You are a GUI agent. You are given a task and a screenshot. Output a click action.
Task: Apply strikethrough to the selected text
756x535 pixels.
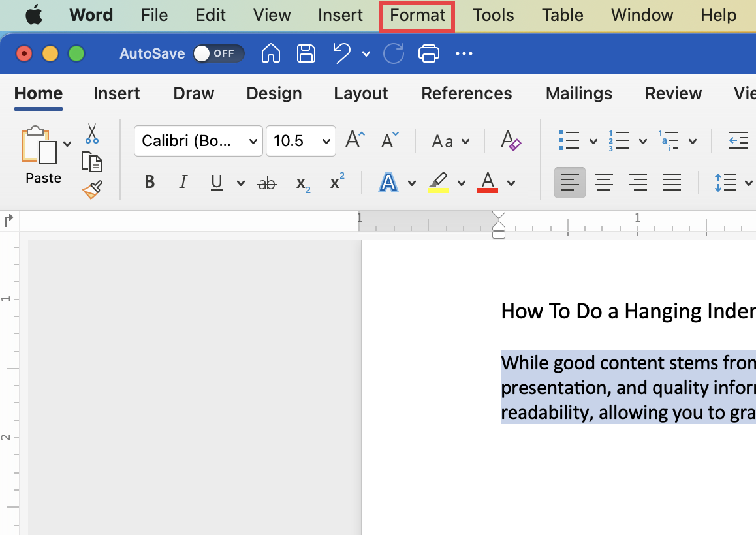(266, 182)
